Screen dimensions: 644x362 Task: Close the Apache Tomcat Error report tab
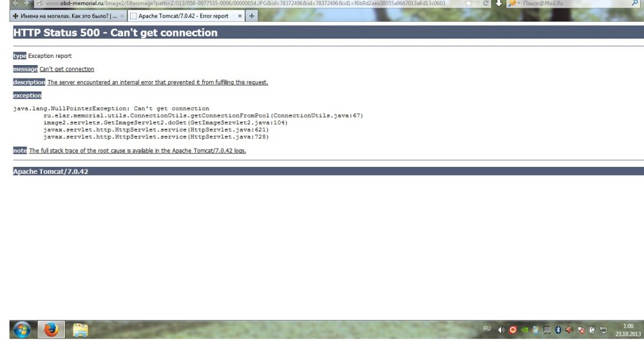[240, 16]
